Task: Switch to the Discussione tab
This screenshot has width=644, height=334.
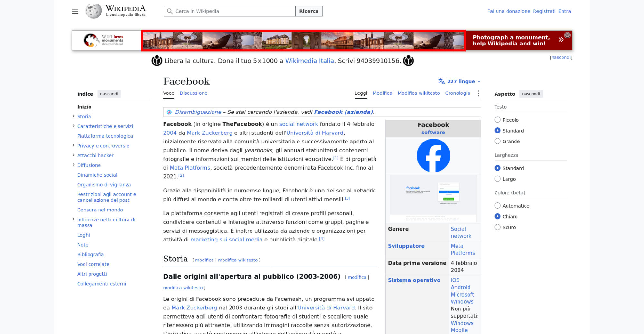Action: click(194, 93)
